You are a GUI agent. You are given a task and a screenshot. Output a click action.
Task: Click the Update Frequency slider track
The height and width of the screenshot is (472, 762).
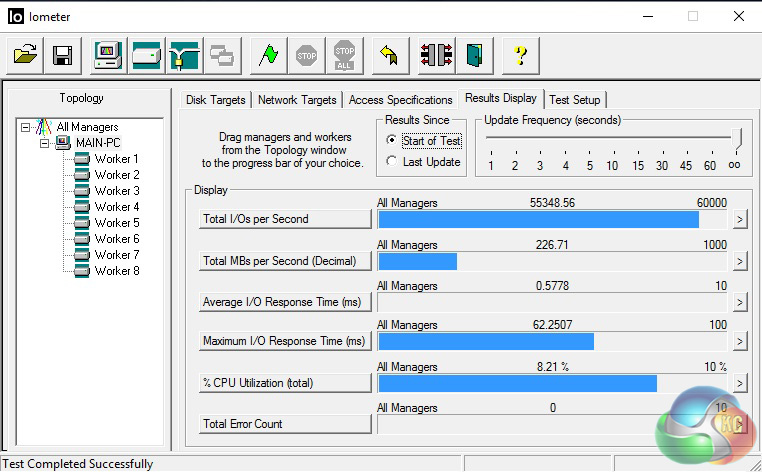coord(612,138)
